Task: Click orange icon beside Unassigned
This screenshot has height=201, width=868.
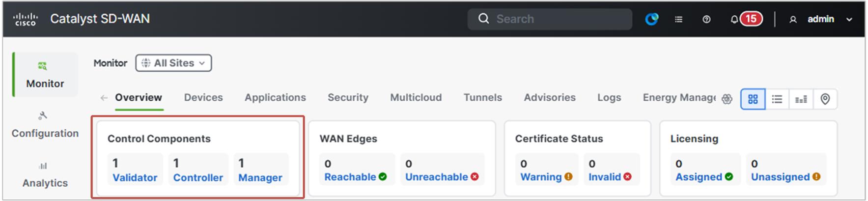Action: coord(816,177)
